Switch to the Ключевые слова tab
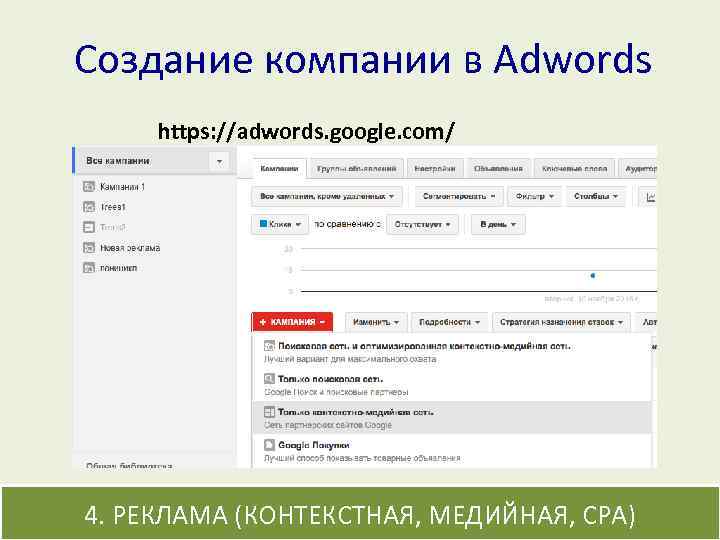This screenshot has width=720, height=540. [574, 169]
